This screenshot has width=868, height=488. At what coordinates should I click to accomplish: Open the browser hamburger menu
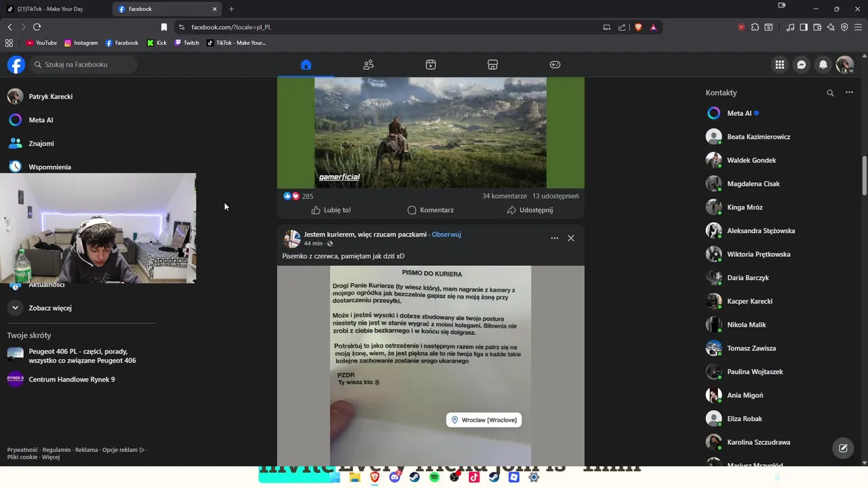[x=859, y=27]
